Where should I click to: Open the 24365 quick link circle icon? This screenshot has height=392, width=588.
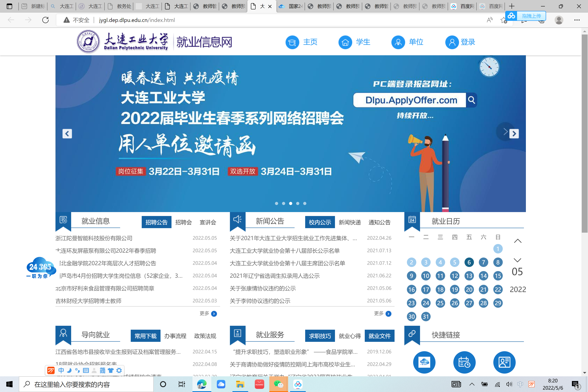pos(424,362)
